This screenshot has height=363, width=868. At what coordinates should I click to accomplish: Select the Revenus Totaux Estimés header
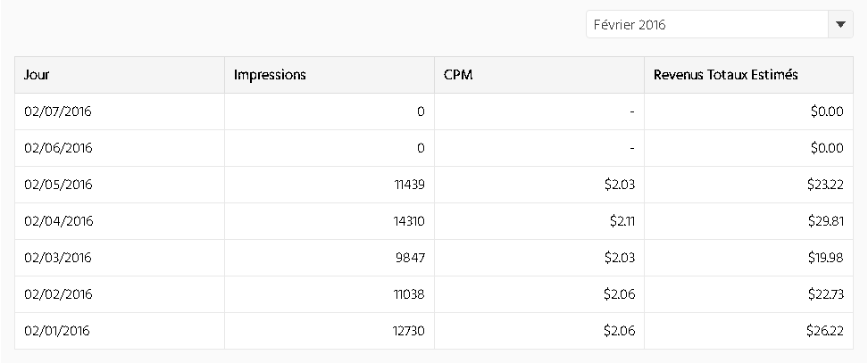coord(725,75)
